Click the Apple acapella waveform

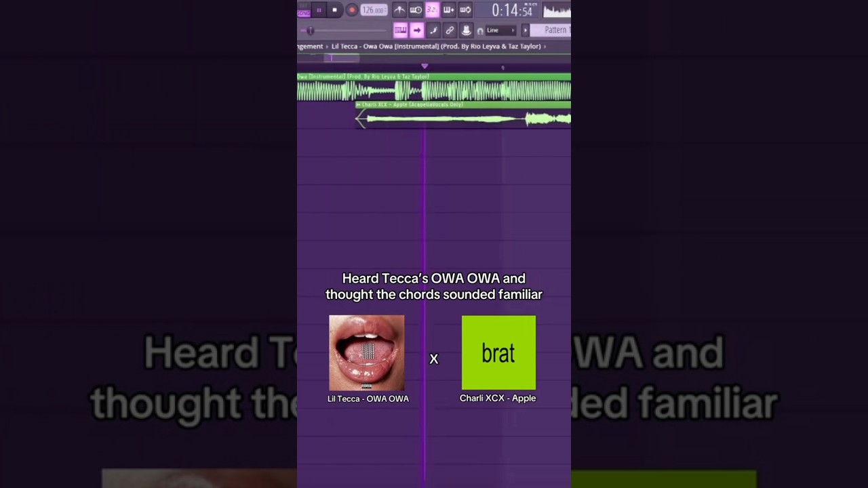coord(464,119)
